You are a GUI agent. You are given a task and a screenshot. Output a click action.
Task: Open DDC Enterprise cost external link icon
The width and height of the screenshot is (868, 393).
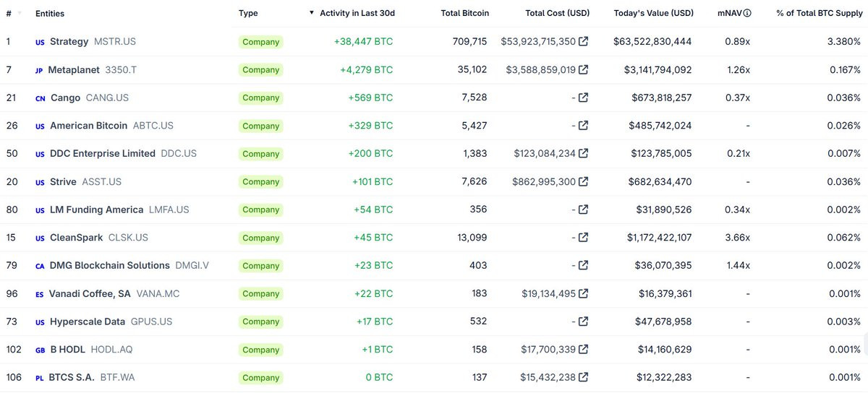click(x=583, y=153)
